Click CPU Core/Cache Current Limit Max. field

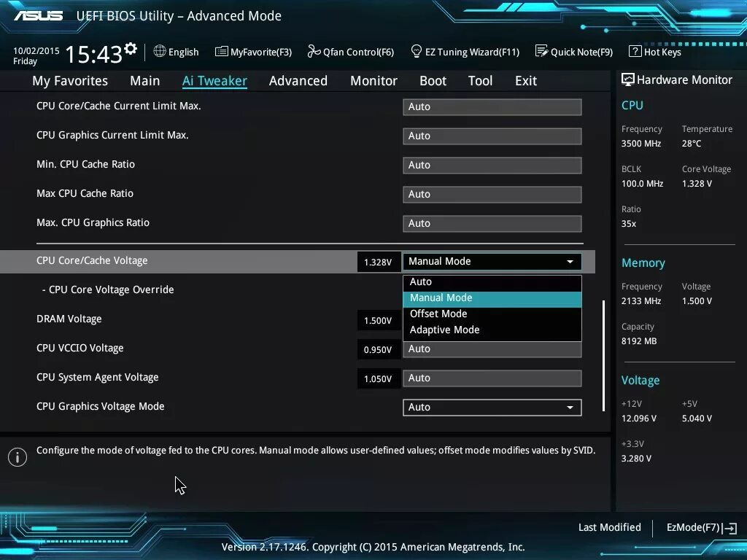point(492,106)
